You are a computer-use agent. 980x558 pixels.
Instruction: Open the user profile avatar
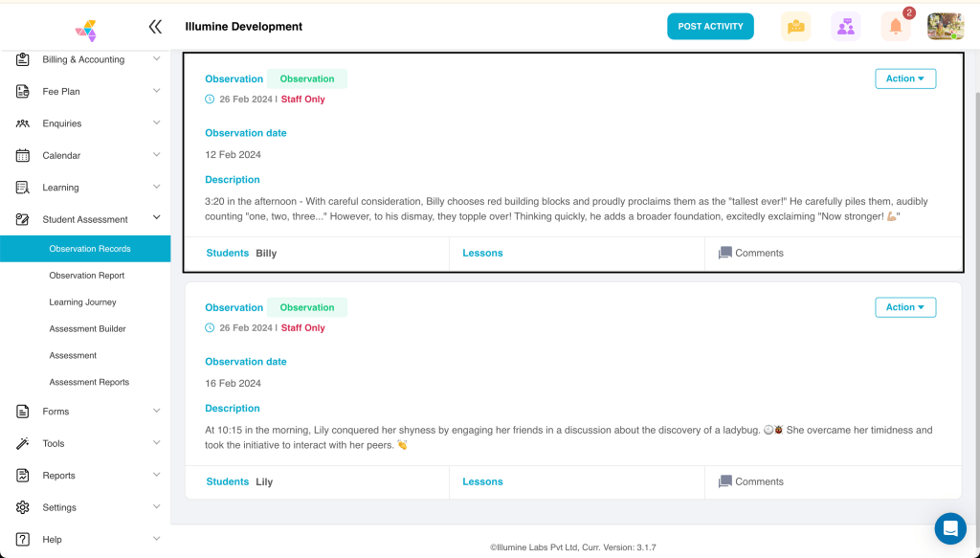(945, 26)
